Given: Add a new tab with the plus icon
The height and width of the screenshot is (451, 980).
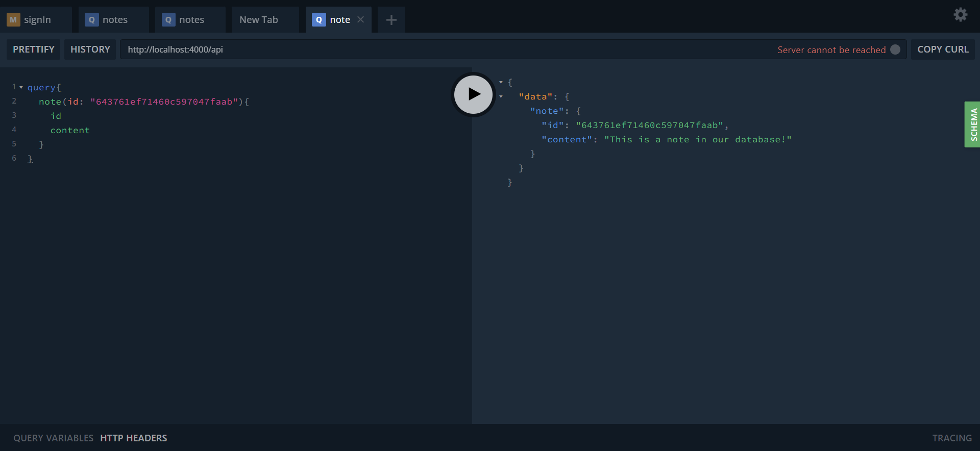Looking at the screenshot, I should click(x=391, y=20).
